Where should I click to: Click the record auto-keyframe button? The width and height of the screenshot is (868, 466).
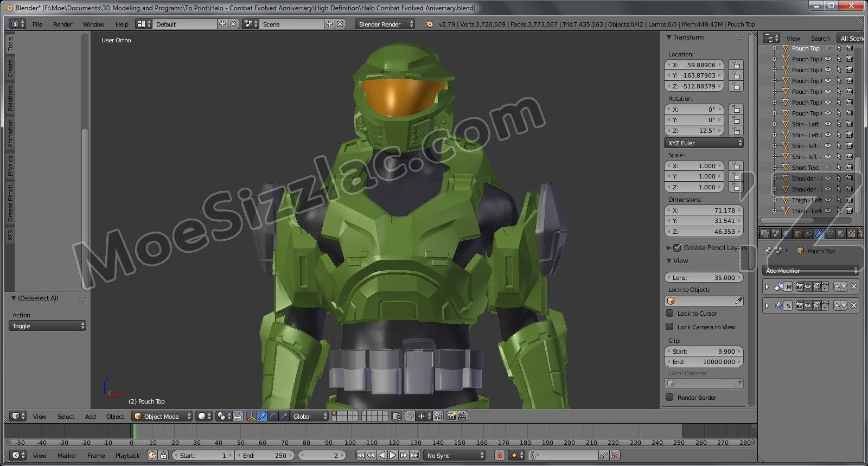[x=500, y=456]
